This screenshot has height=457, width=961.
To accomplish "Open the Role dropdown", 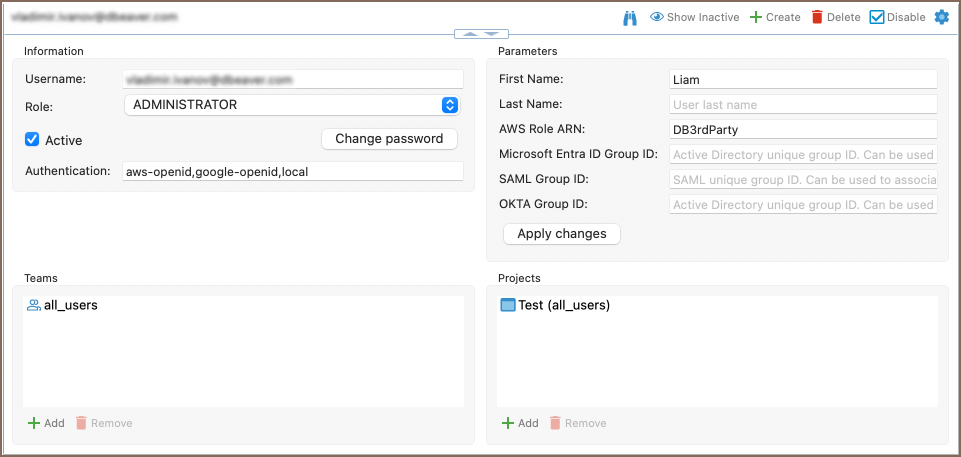I will tap(291, 104).
